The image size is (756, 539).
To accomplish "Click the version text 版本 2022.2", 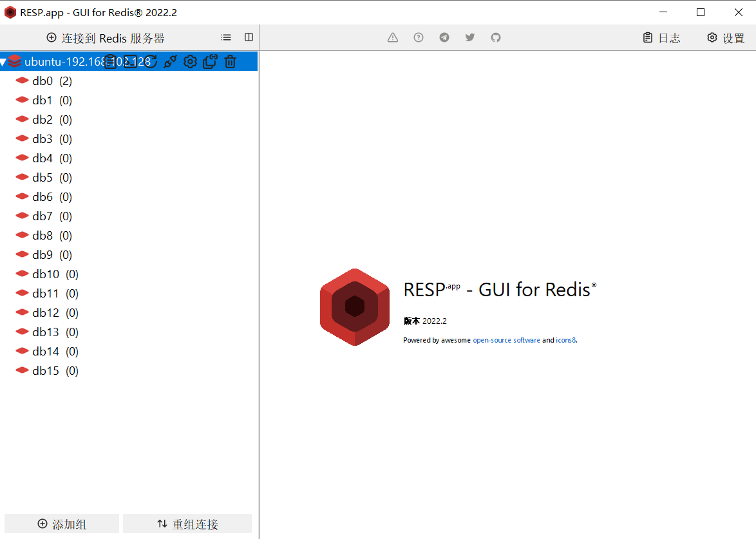I will point(425,321).
